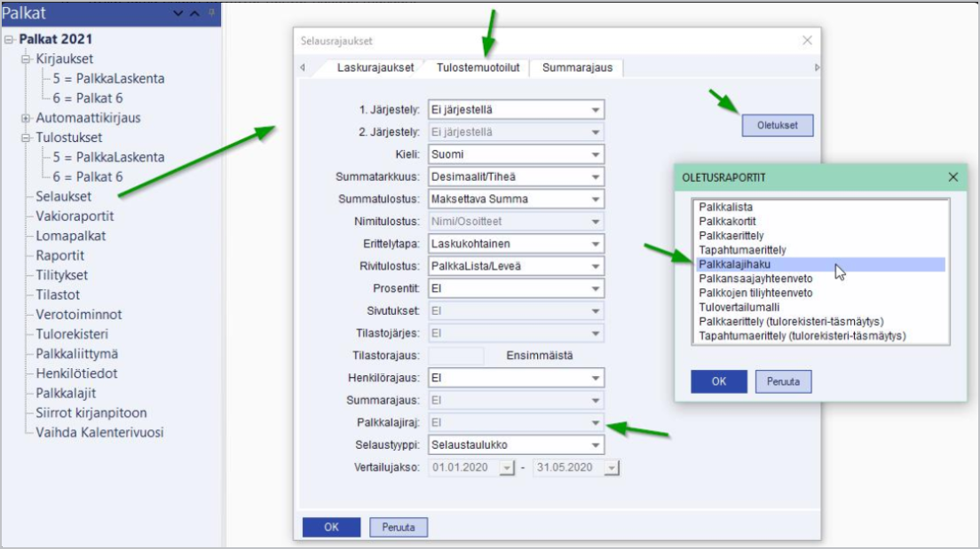This screenshot has width=980, height=549.
Task: Expand the Summatulostus combo box
Action: [515, 199]
